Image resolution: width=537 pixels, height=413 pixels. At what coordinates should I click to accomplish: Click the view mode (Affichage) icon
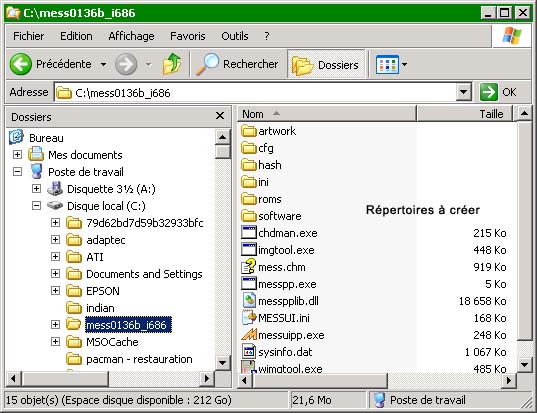coord(387,64)
